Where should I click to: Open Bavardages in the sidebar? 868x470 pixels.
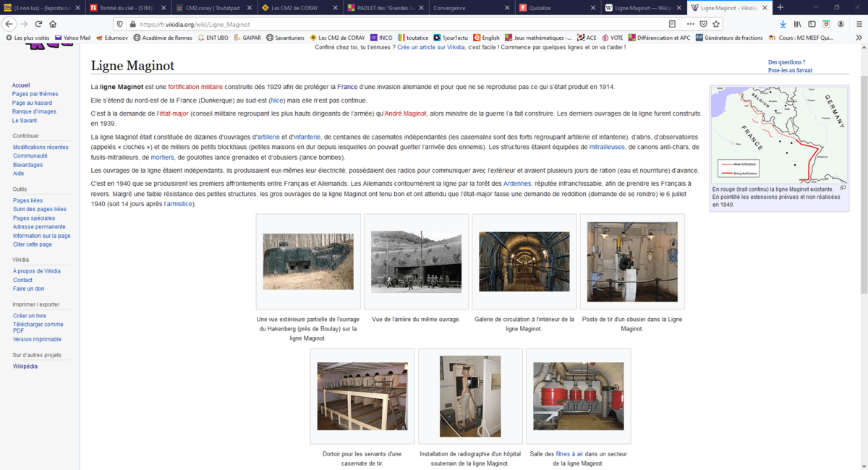(x=27, y=165)
